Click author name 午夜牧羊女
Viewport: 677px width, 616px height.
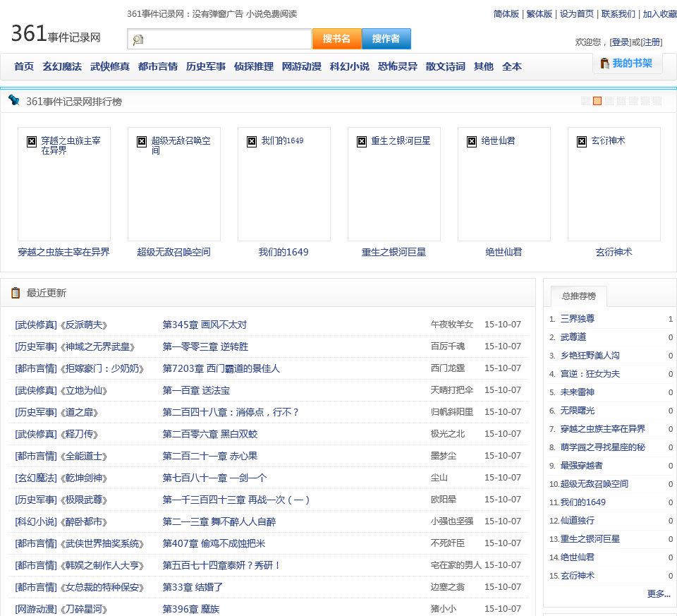tap(451, 325)
